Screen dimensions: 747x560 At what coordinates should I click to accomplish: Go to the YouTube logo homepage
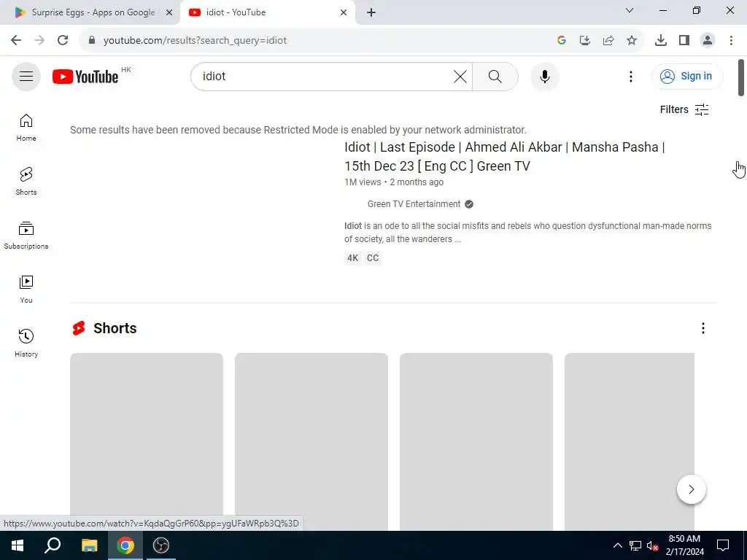tap(85, 77)
